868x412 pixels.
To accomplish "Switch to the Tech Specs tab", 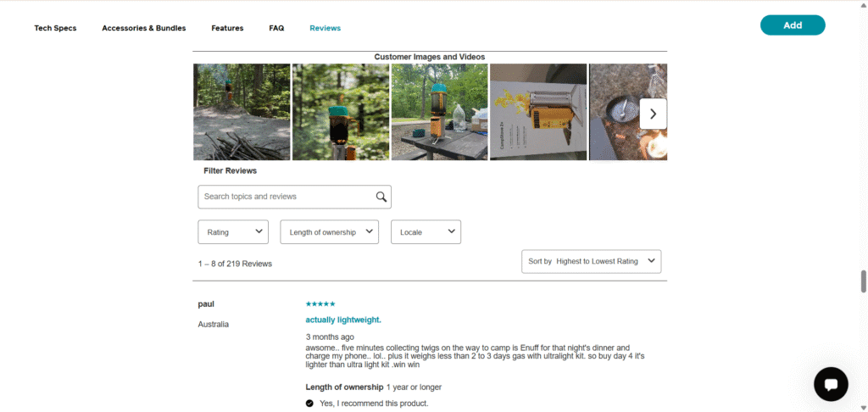I will click(x=55, y=28).
